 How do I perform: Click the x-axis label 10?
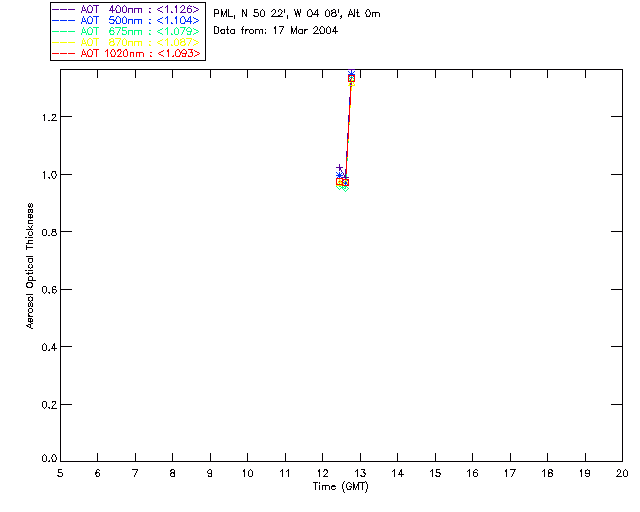tap(247, 474)
